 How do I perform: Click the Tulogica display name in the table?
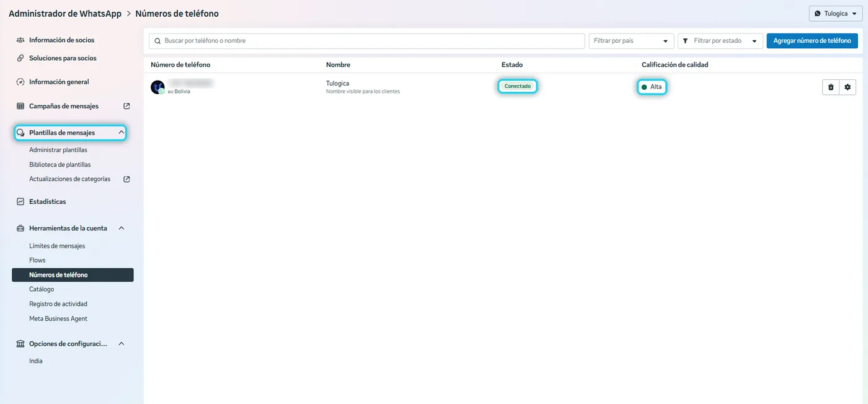click(x=338, y=83)
